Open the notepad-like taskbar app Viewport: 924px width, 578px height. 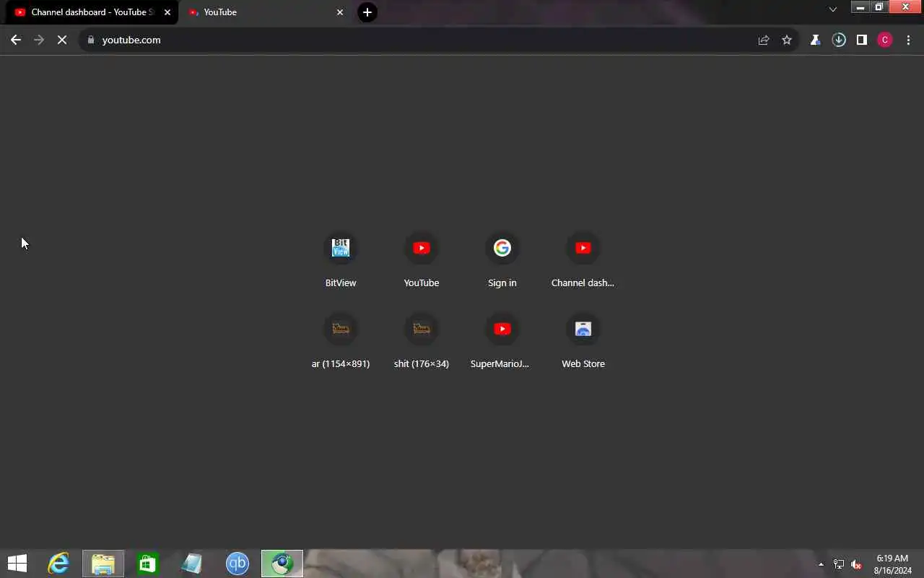pyautogui.click(x=191, y=564)
